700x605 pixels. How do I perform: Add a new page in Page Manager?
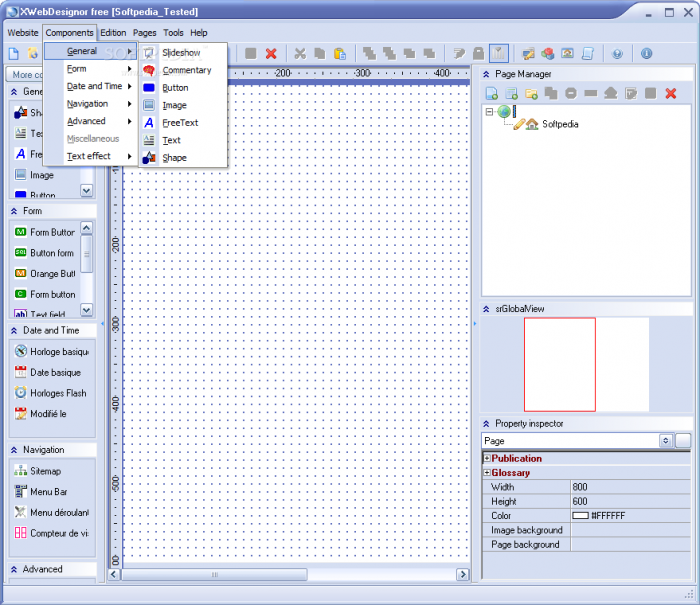pyautogui.click(x=491, y=93)
